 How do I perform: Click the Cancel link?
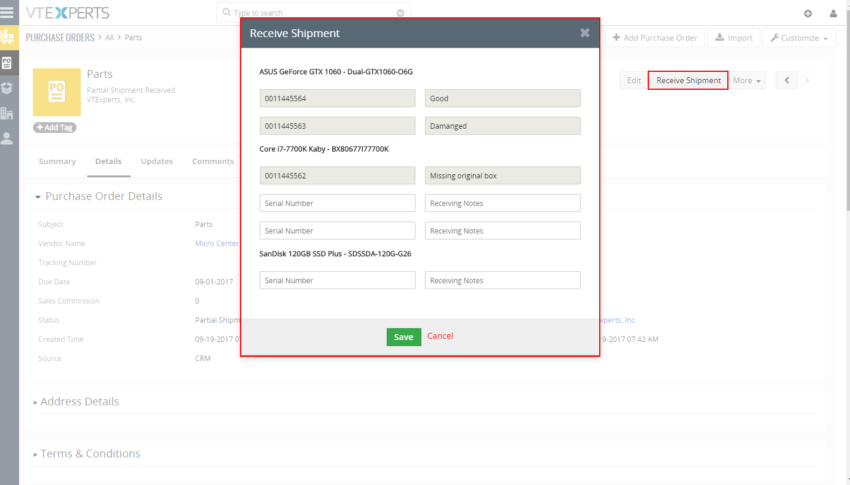440,336
